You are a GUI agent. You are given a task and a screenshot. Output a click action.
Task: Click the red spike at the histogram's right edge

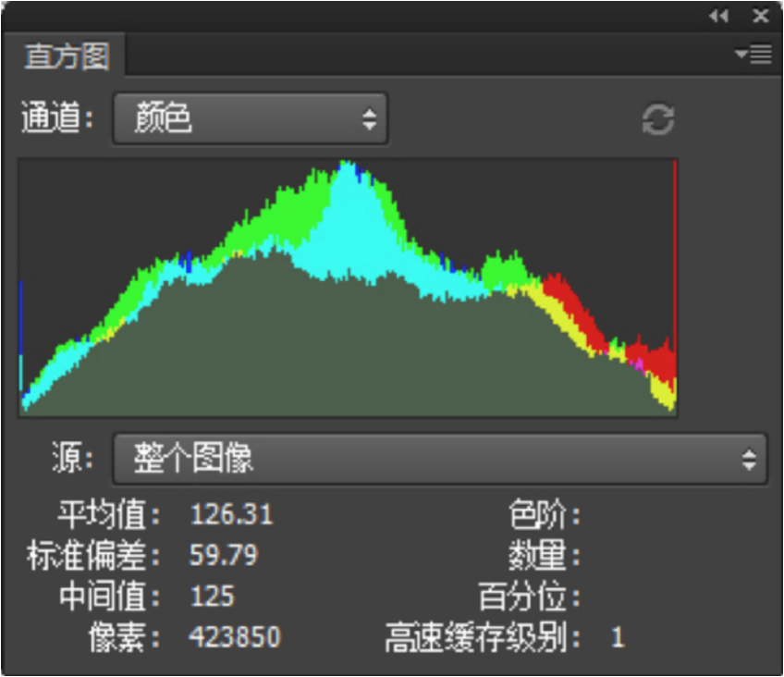(675, 259)
